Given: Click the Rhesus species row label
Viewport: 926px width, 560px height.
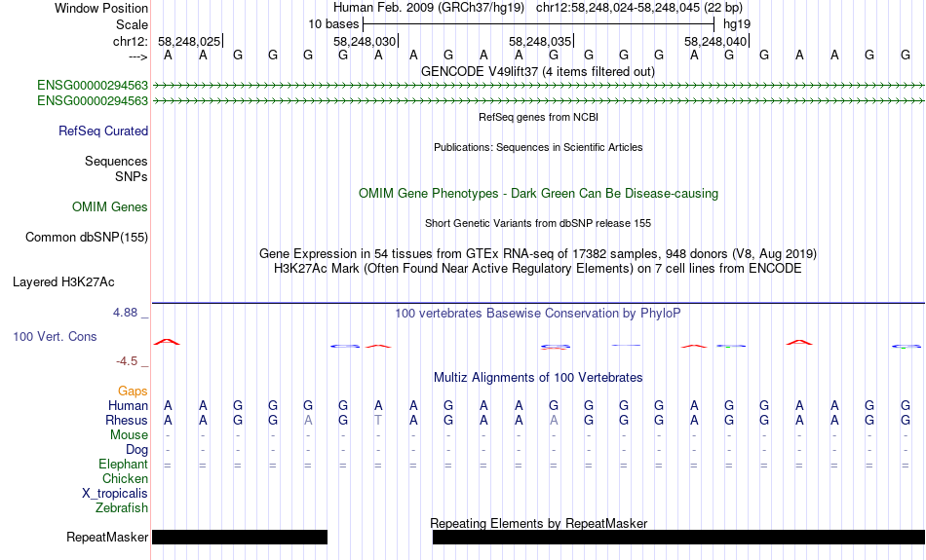Looking at the screenshot, I should (126, 420).
